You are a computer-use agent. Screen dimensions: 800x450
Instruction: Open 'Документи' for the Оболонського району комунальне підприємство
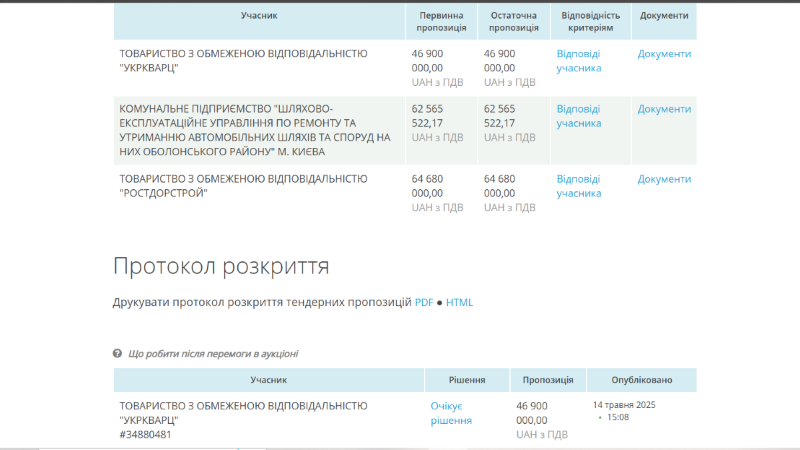point(664,109)
